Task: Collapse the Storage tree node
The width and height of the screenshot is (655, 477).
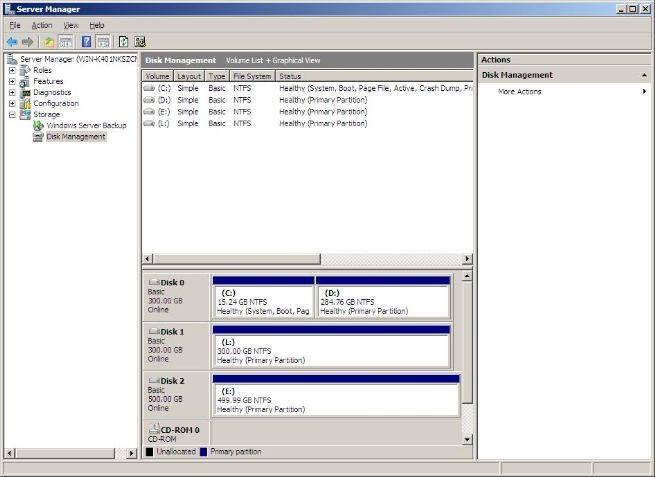Action: tap(12, 114)
